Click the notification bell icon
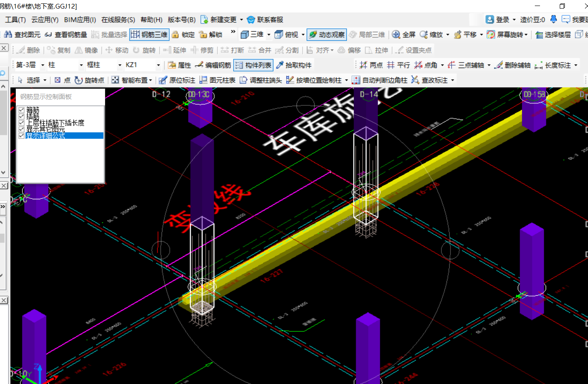Screen dimensions: 588x384 click(554, 19)
